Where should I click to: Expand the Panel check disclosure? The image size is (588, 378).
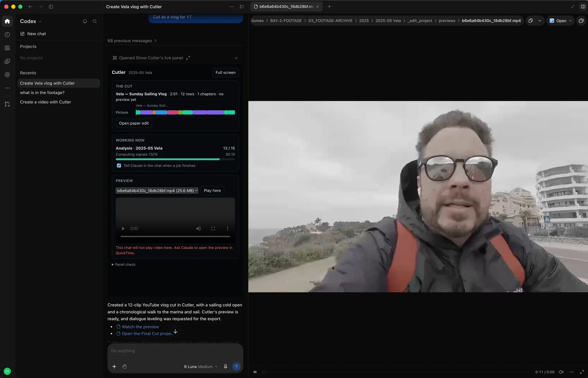[123, 265]
